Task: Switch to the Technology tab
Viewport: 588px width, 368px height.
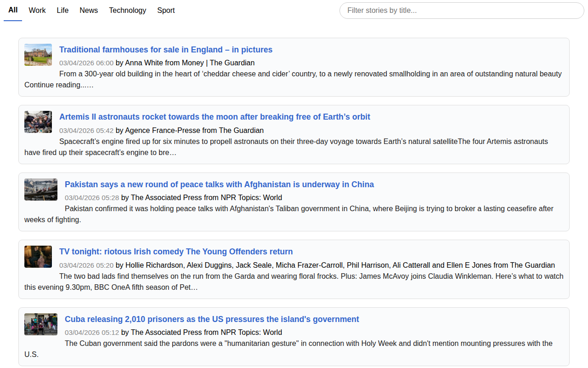Action: [x=127, y=10]
